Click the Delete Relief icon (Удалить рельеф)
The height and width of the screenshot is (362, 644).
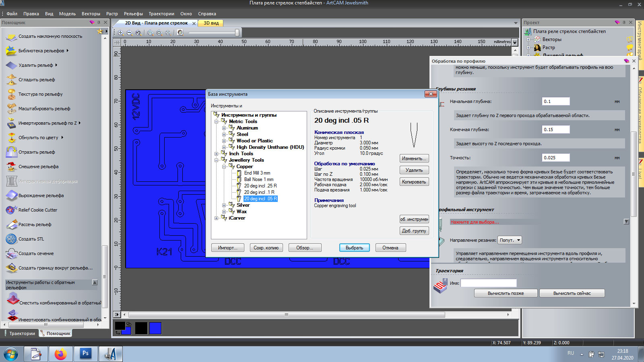[x=11, y=65]
